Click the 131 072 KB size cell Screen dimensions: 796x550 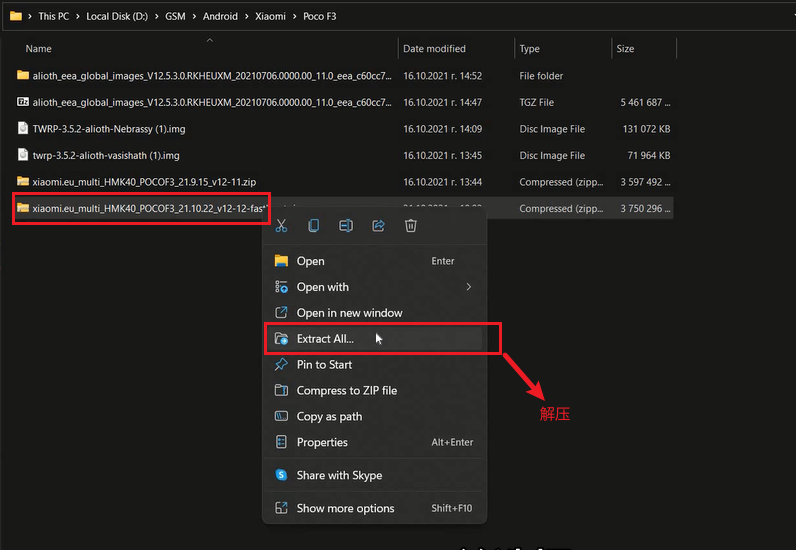(x=646, y=129)
